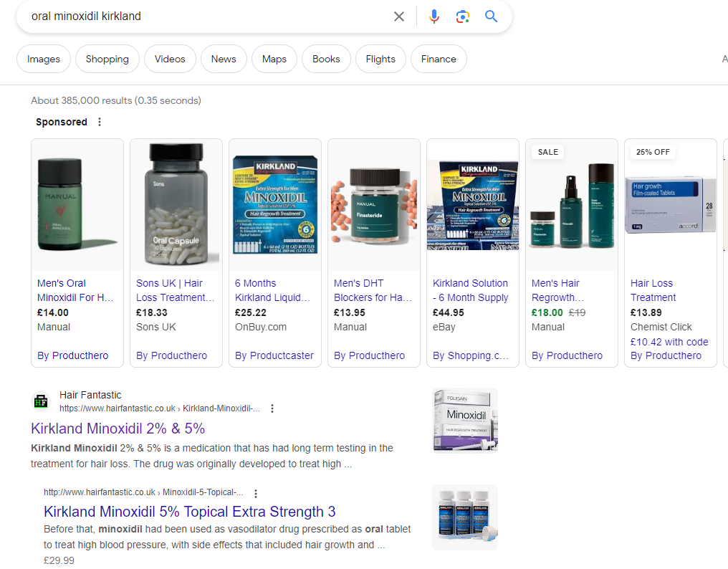The image size is (728, 569).
Task: Click the Accord hair growth tablets image
Action: coord(671,205)
